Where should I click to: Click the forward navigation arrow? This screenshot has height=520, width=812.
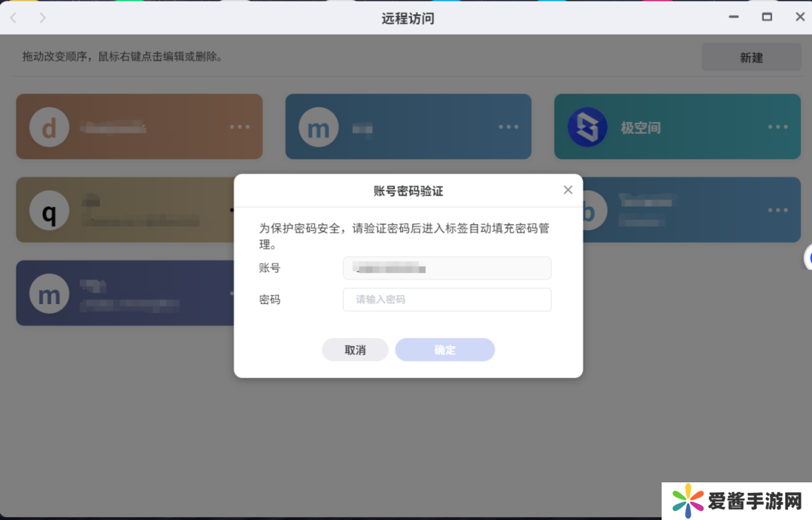pyautogui.click(x=43, y=17)
